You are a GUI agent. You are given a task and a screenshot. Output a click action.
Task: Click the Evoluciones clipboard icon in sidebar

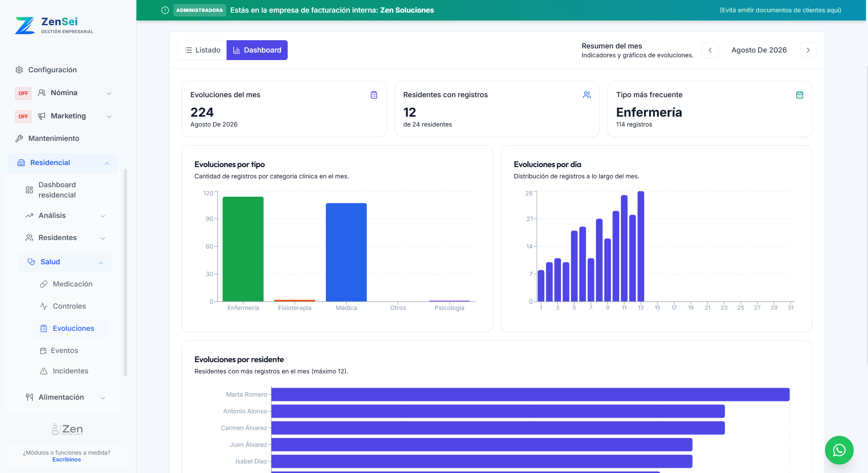(44, 328)
